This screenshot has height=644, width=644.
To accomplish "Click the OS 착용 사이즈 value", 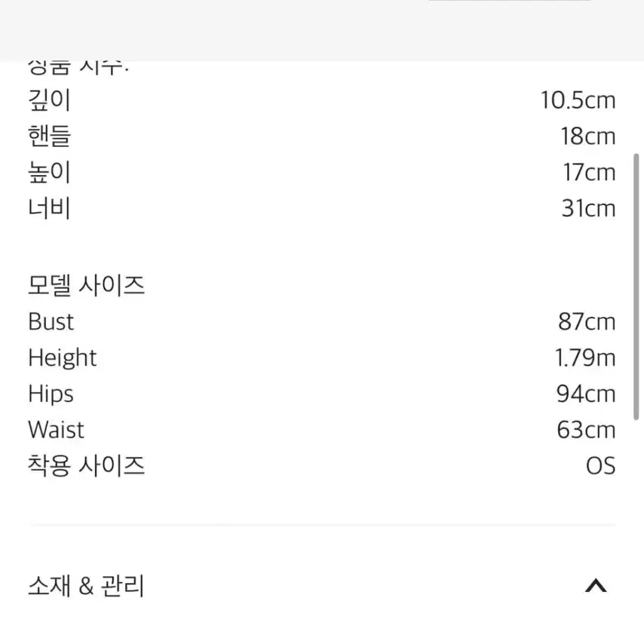I will point(600,466).
